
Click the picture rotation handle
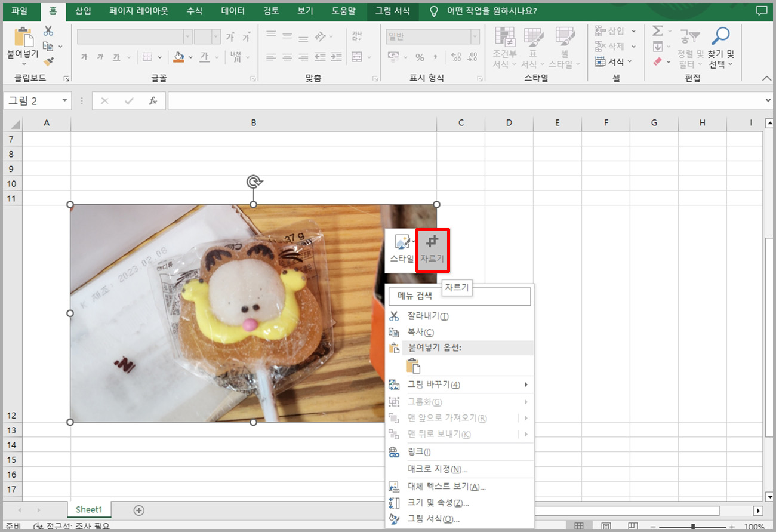click(x=254, y=182)
